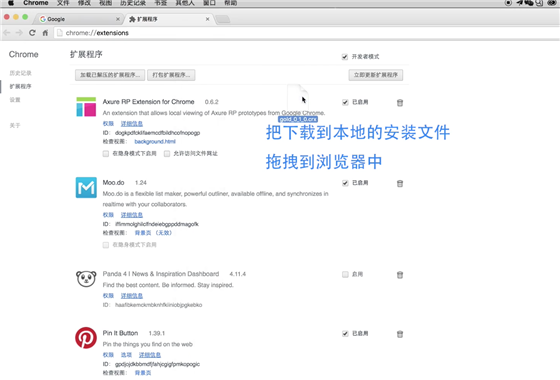Open the Chrome menu in menu bar
The image size is (560, 380).
36,3
